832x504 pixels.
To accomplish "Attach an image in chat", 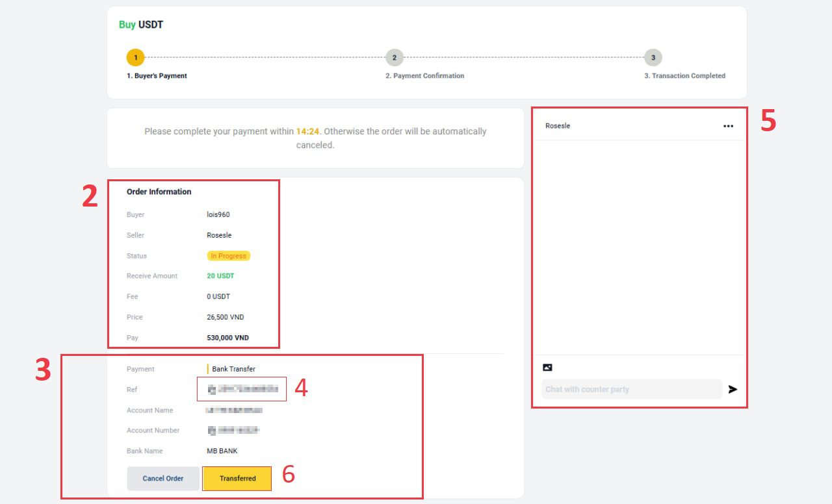I will coord(547,368).
